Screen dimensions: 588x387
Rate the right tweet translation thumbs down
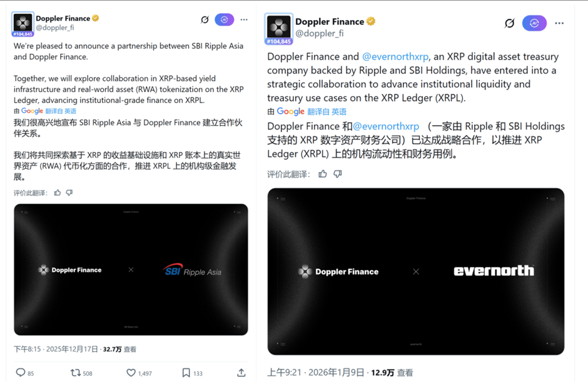338,174
